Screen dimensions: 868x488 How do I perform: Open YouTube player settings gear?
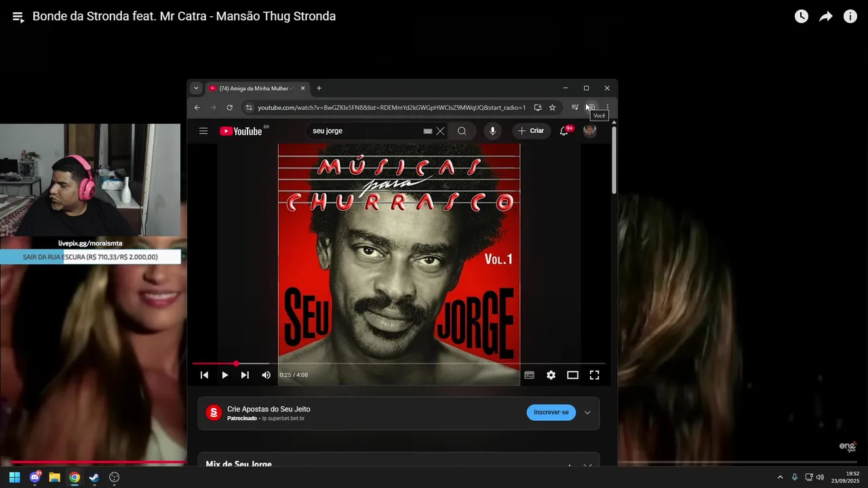[x=551, y=375]
